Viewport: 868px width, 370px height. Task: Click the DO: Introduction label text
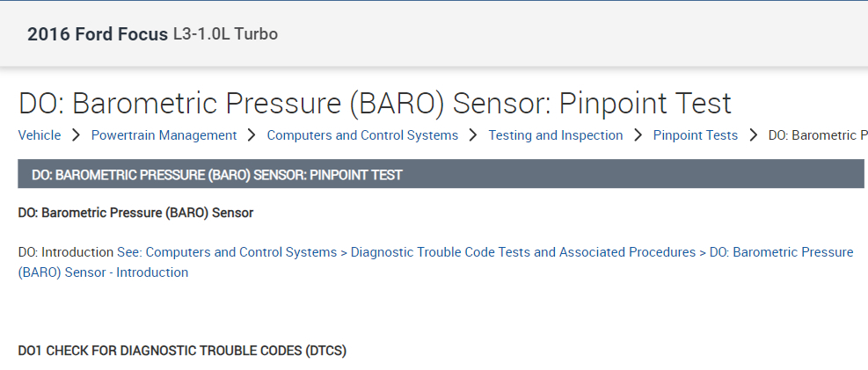pyautogui.click(x=65, y=252)
